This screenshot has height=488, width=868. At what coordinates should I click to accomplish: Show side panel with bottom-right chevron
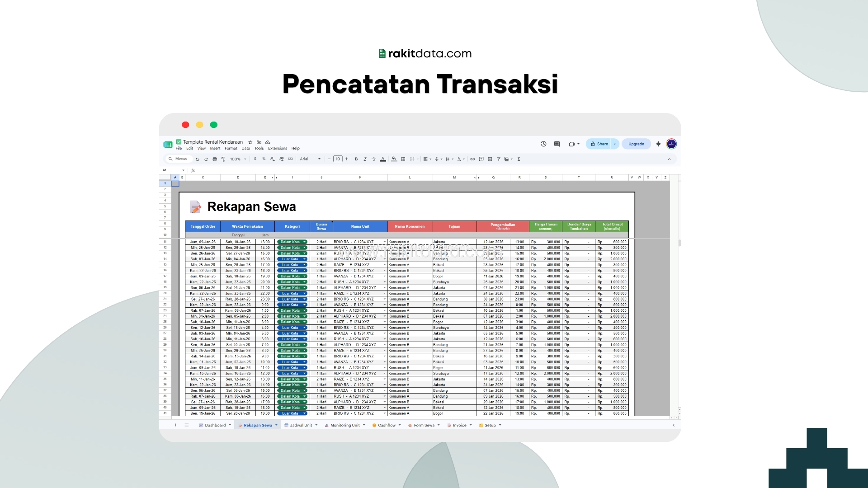click(674, 425)
